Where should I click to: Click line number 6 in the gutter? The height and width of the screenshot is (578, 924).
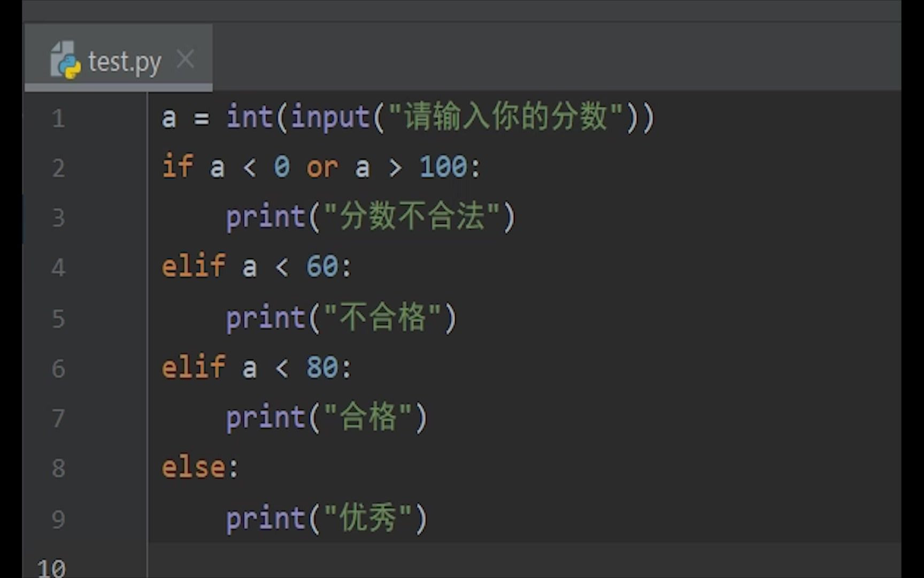pos(58,369)
